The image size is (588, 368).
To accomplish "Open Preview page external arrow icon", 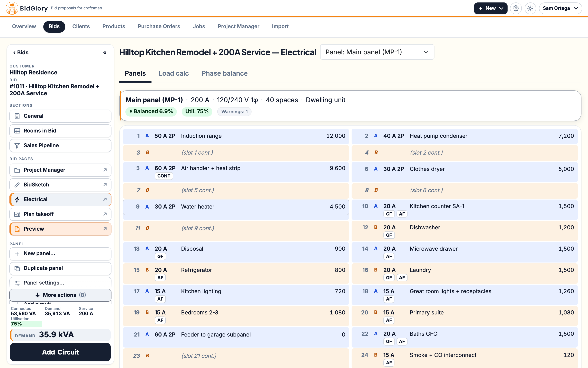I will pyautogui.click(x=105, y=229).
